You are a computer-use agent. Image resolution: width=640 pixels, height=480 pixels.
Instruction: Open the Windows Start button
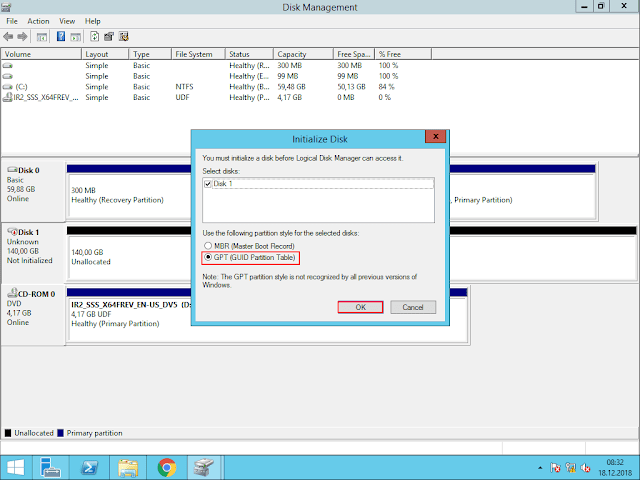pyautogui.click(x=16, y=468)
